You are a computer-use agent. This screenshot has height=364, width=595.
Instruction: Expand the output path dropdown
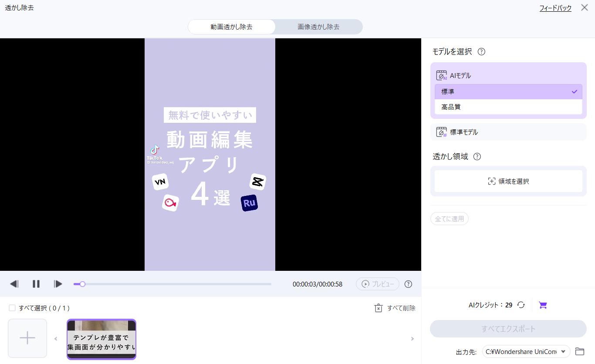[563, 351]
